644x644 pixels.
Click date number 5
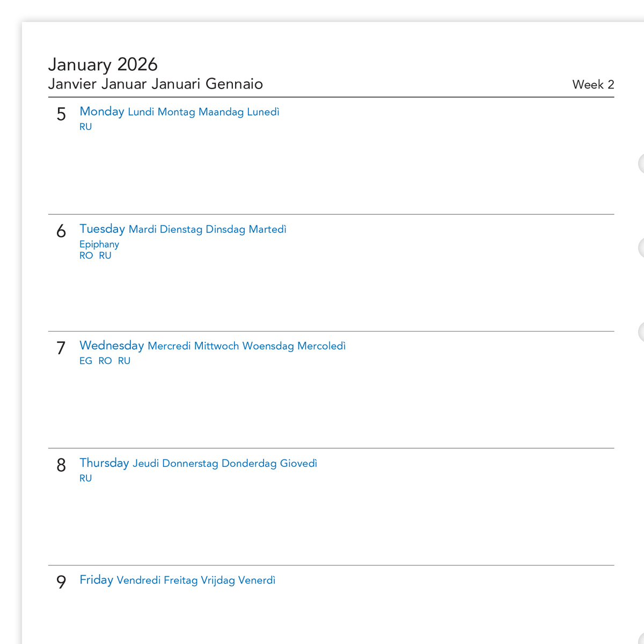pyautogui.click(x=61, y=114)
